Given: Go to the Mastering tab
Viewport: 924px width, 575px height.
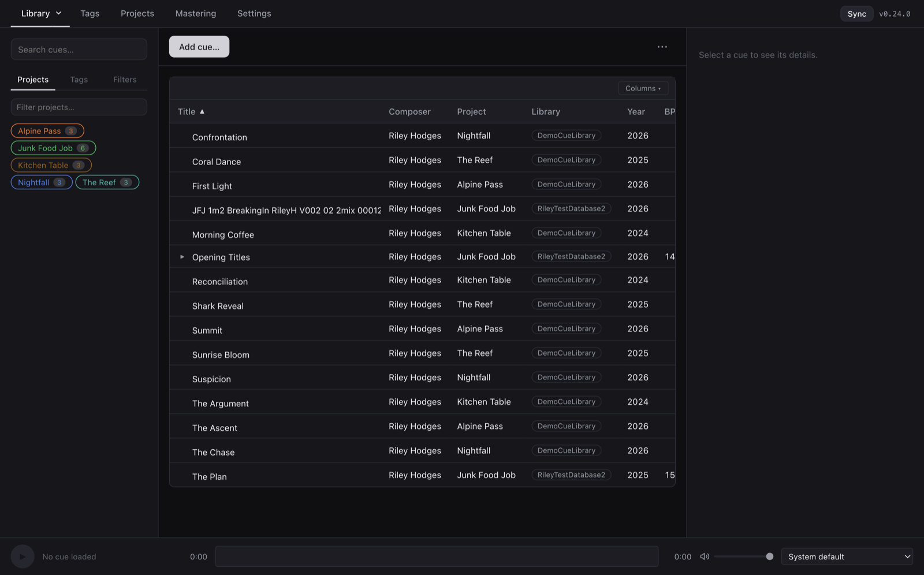Looking at the screenshot, I should point(196,13).
